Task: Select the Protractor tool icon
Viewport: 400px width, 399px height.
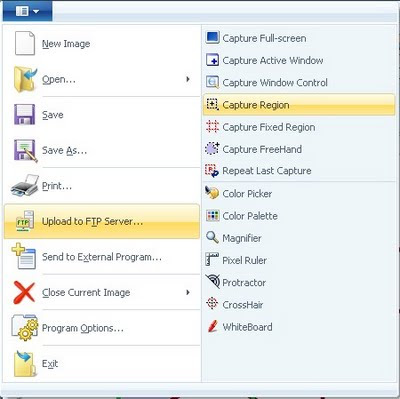Action: coord(212,282)
